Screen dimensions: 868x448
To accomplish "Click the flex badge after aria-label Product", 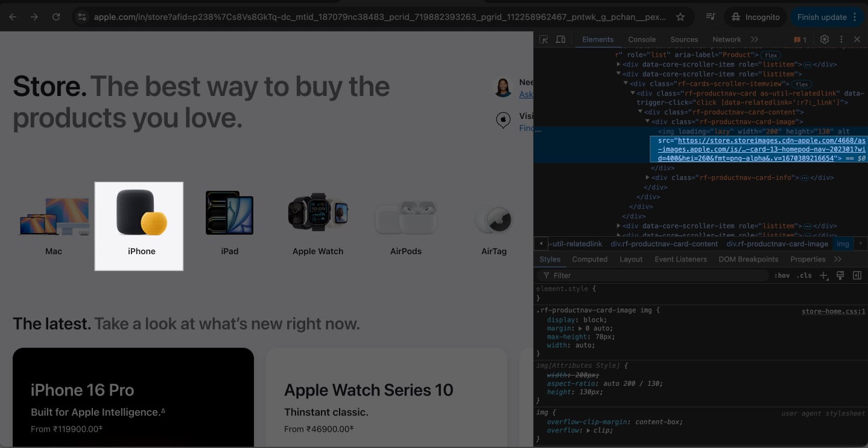I will tap(771, 56).
